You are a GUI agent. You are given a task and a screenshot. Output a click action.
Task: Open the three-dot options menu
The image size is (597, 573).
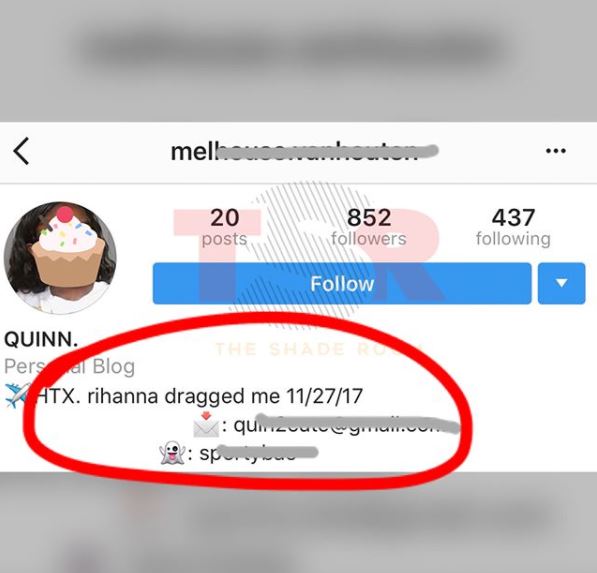(x=555, y=151)
